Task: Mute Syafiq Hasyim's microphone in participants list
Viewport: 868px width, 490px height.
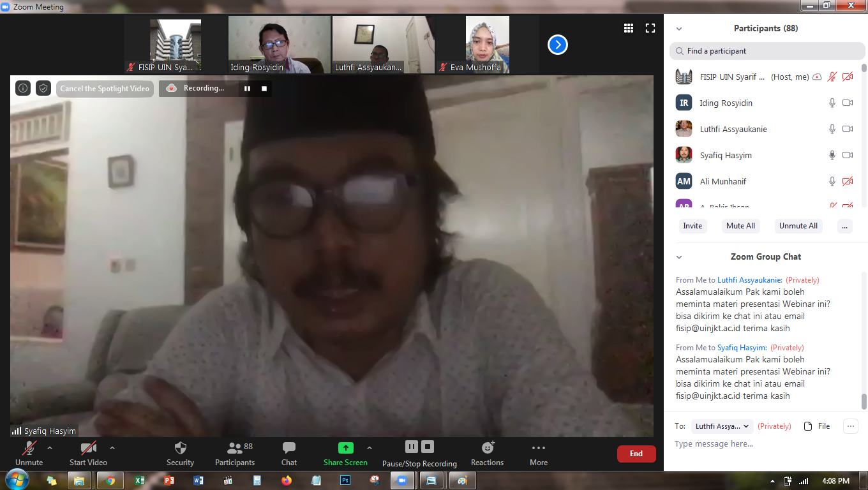Action: [832, 155]
